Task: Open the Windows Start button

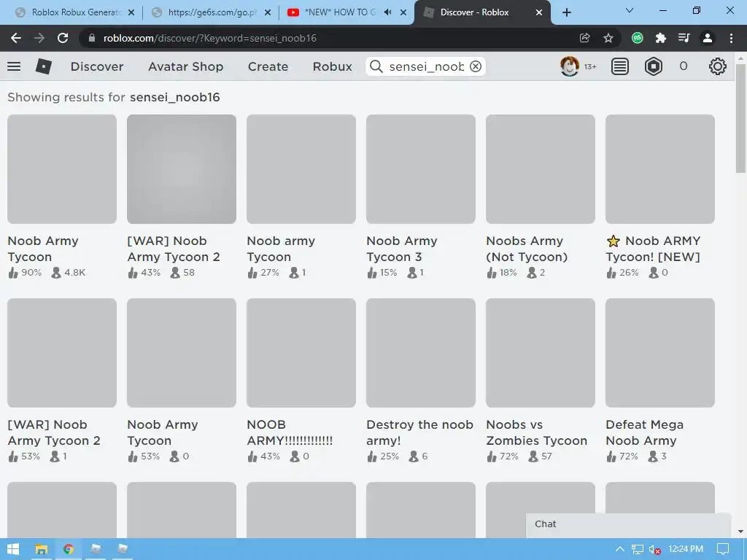Action: pos(13,549)
